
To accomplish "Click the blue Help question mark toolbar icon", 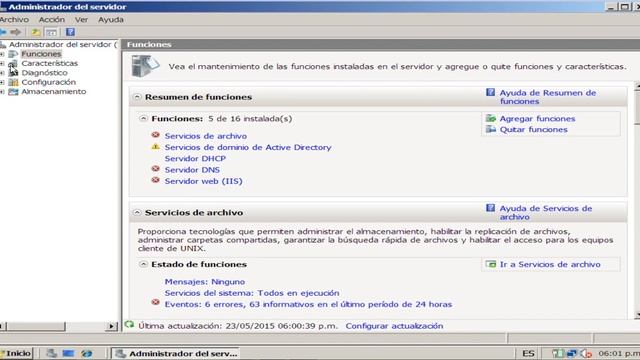I will 70,32.
